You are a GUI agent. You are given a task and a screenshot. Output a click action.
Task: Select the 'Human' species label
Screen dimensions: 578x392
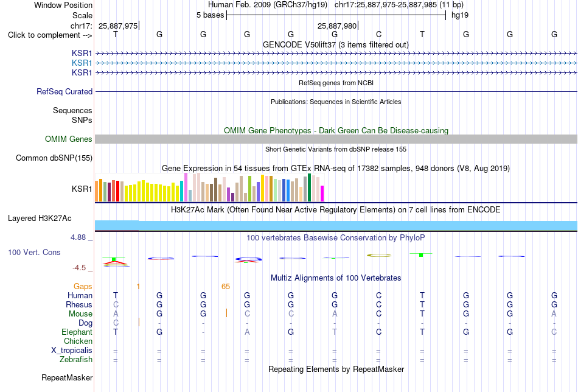pyautogui.click(x=80, y=295)
